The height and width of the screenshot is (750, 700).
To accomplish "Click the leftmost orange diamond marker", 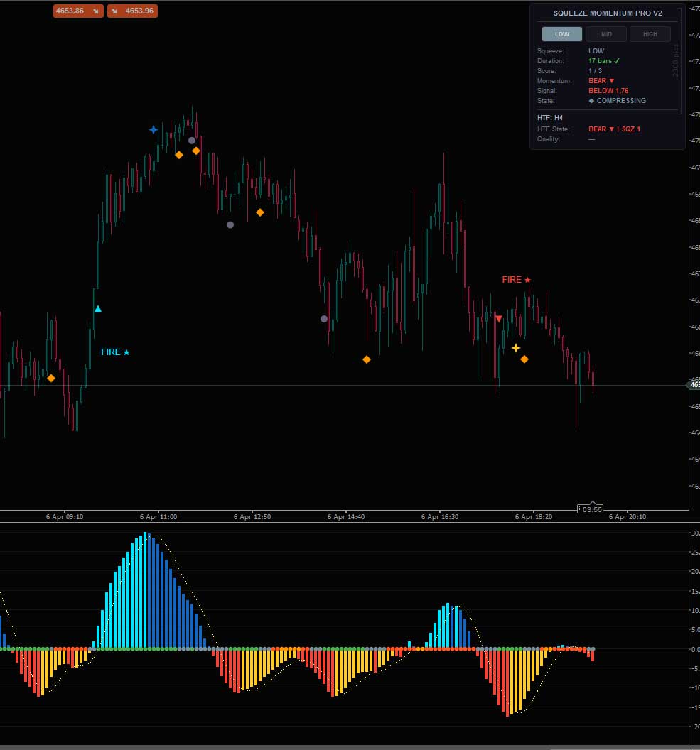I will [x=51, y=379].
